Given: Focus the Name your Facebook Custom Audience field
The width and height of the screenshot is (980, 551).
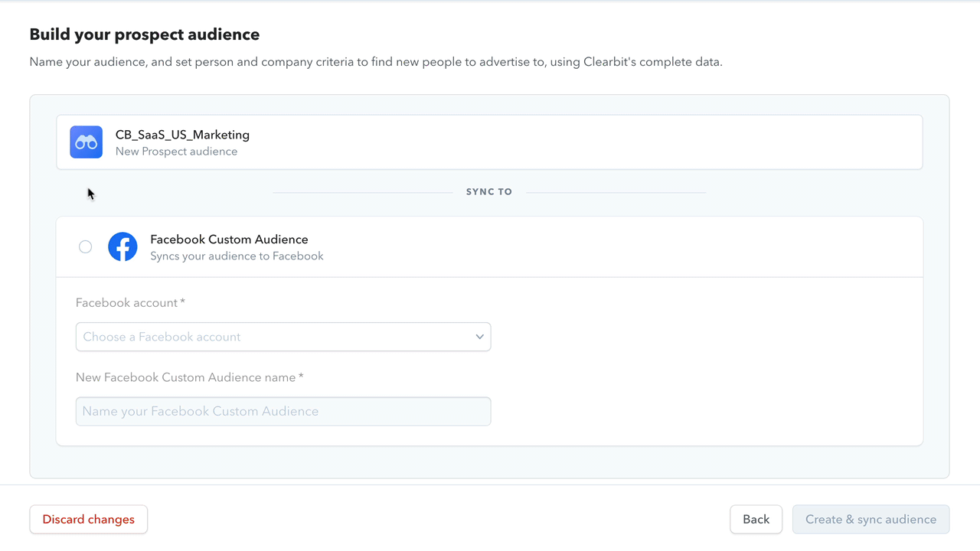Looking at the screenshot, I should click(283, 412).
